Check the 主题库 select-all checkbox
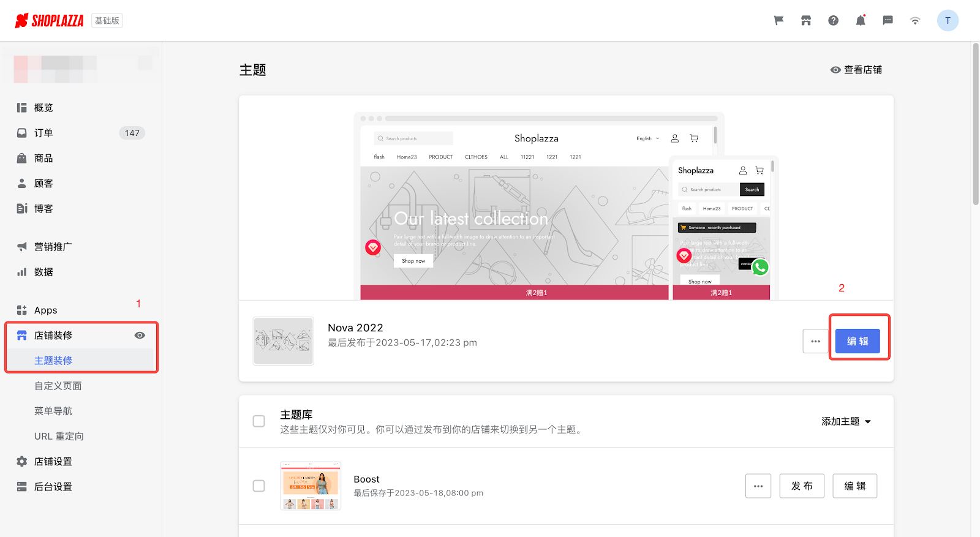This screenshot has height=537, width=980. point(259,421)
